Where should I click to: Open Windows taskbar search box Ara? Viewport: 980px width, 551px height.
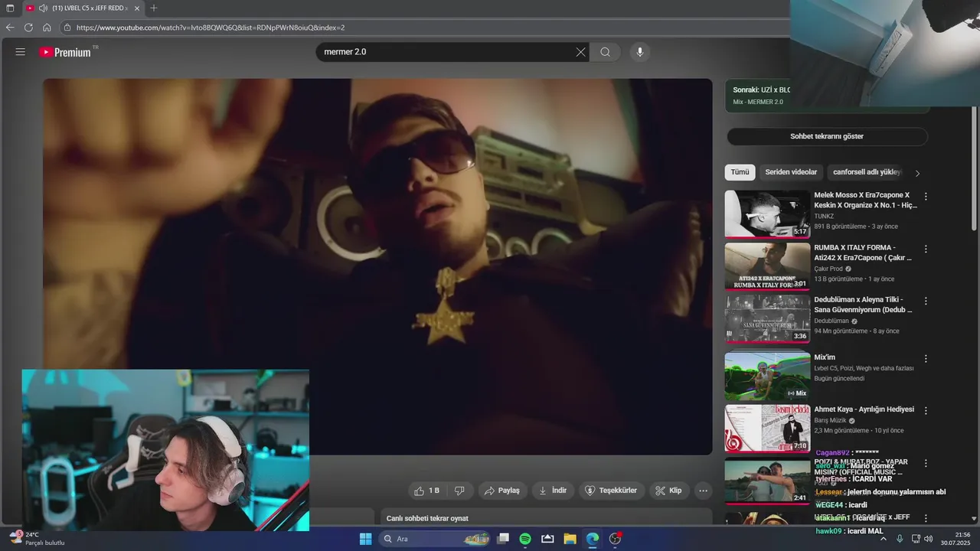coord(436,539)
